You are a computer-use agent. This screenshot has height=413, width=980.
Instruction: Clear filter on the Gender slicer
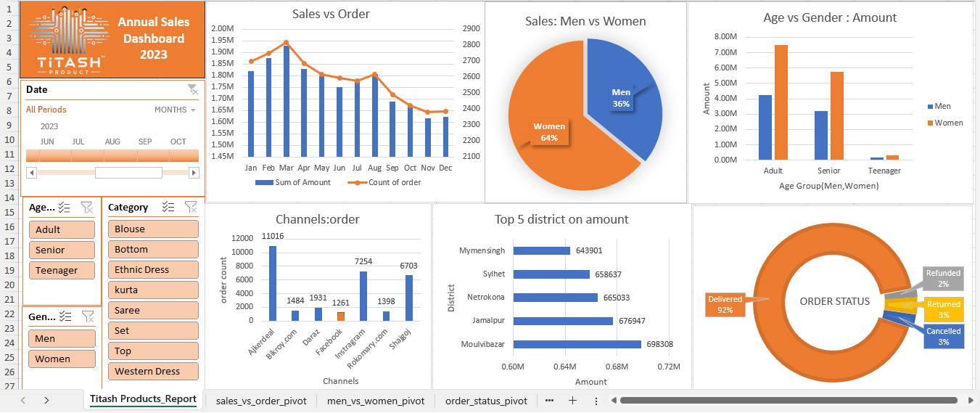coord(87,316)
